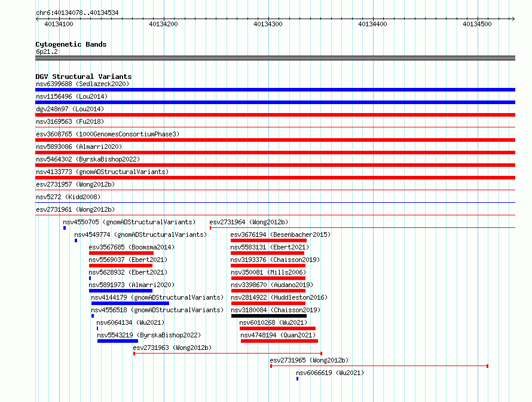Screen dimensions: 532x402
Task: Click the thin blue nsv5272 line
Action: click(275, 202)
